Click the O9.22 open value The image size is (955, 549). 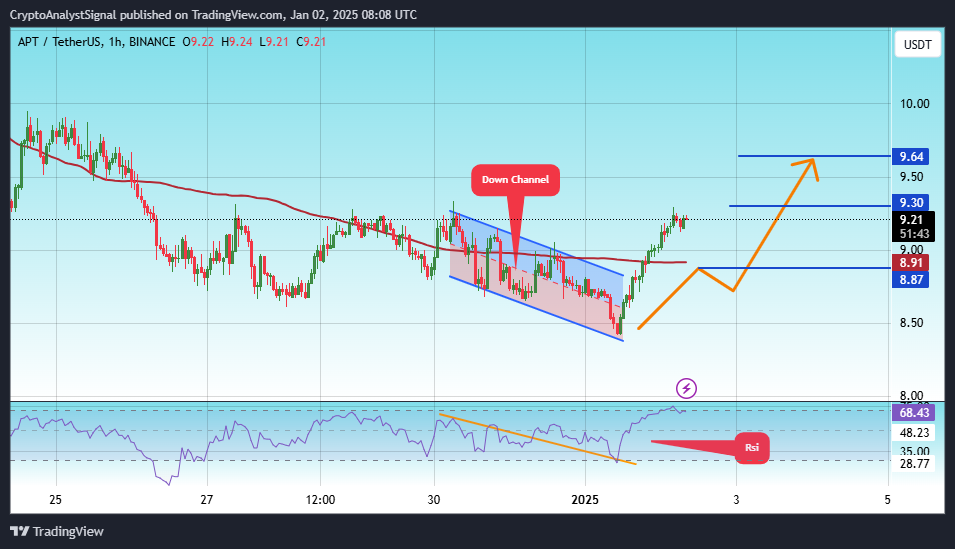coord(198,42)
